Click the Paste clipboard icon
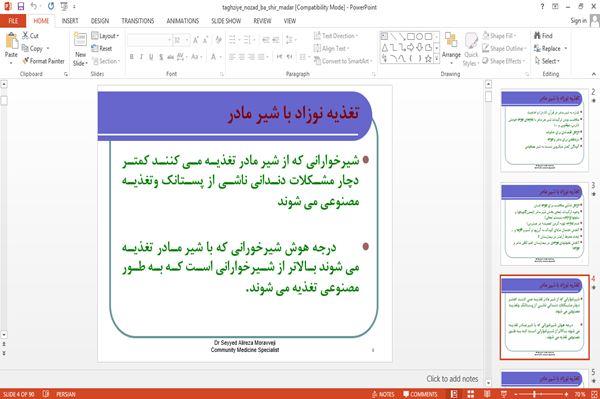The height and width of the screenshot is (399, 600). pos(11,41)
